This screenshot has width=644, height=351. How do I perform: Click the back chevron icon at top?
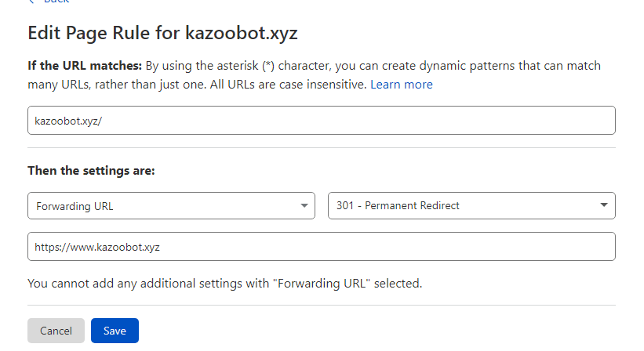click(31, 2)
